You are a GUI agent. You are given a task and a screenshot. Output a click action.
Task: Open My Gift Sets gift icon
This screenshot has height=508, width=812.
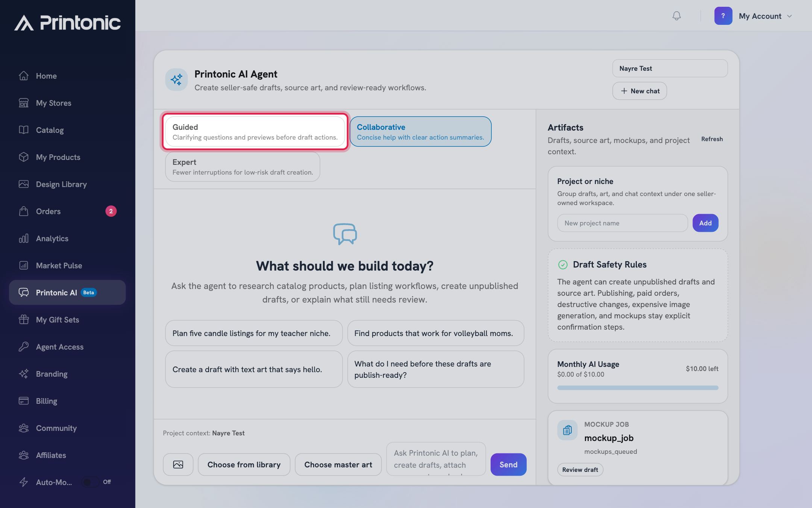point(24,319)
